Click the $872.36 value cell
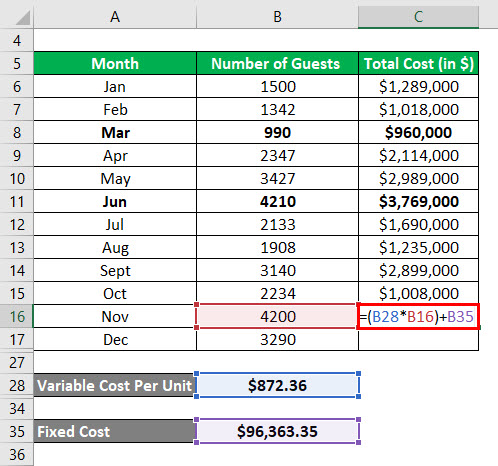 [277, 385]
